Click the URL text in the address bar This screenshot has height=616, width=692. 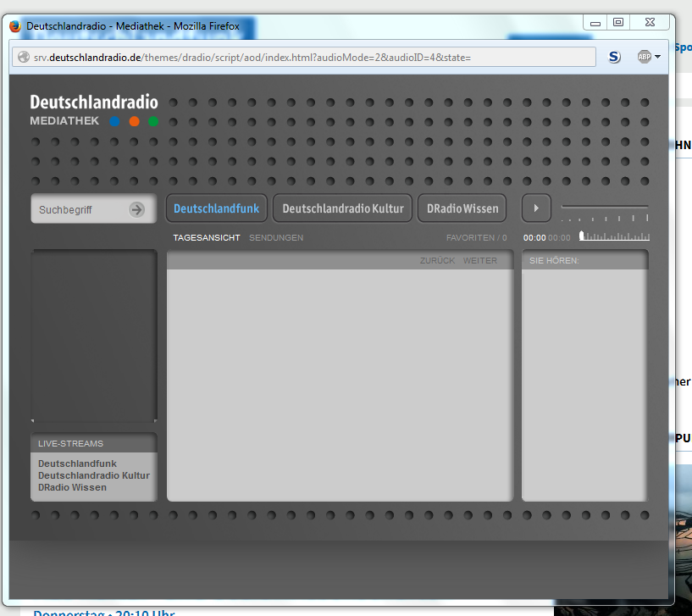coord(252,58)
